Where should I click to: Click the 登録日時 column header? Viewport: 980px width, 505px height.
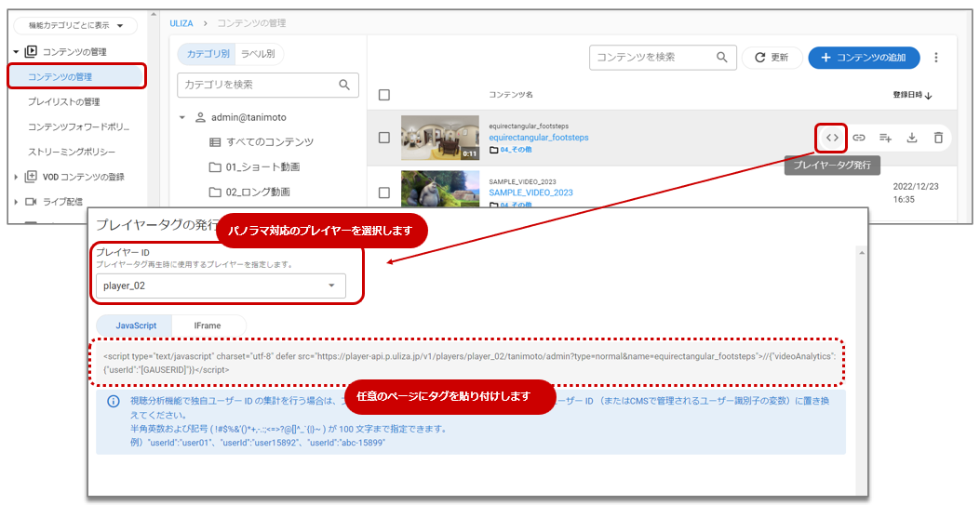coord(907,95)
